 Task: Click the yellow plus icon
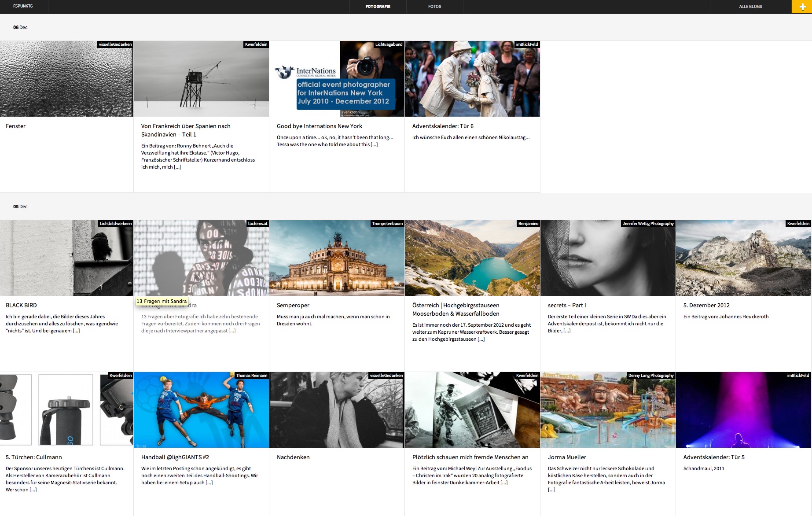click(x=802, y=7)
